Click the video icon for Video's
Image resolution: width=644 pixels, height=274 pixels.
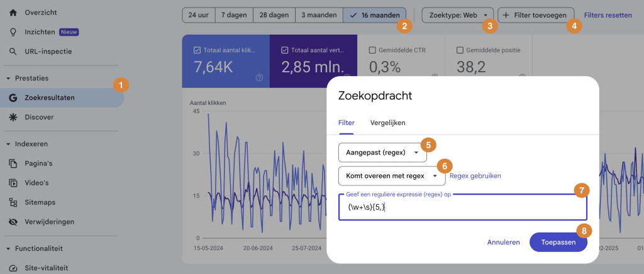coord(13,183)
